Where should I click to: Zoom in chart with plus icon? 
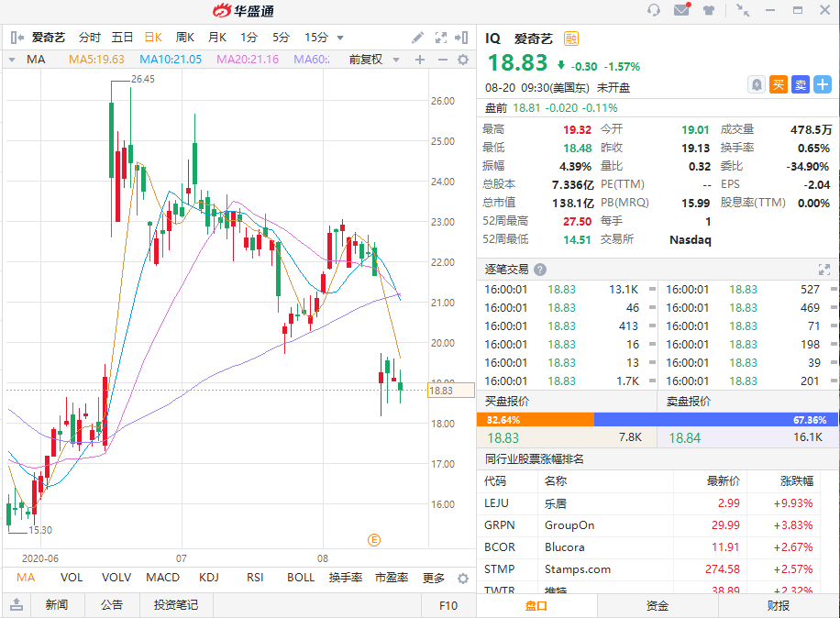point(420,60)
